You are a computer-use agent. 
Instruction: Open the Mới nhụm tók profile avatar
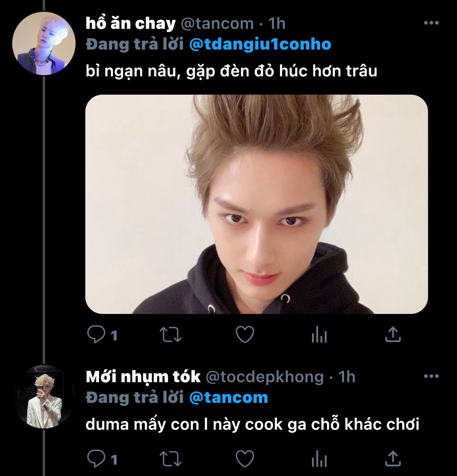coord(44,397)
